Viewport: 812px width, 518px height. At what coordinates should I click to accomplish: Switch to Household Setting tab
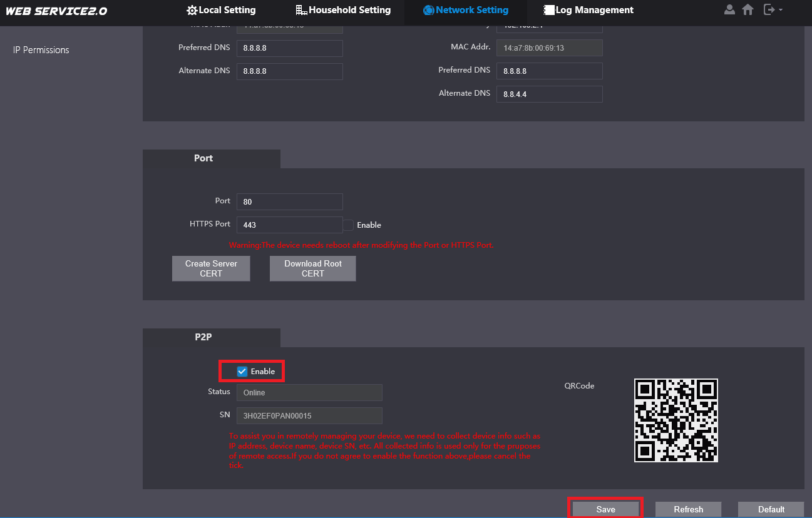click(x=343, y=10)
